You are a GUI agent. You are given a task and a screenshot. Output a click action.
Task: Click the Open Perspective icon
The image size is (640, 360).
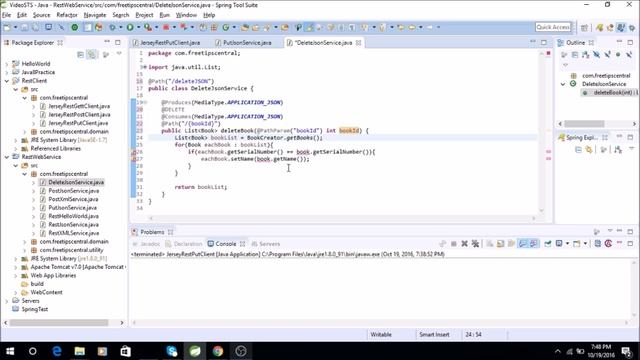pos(584,27)
